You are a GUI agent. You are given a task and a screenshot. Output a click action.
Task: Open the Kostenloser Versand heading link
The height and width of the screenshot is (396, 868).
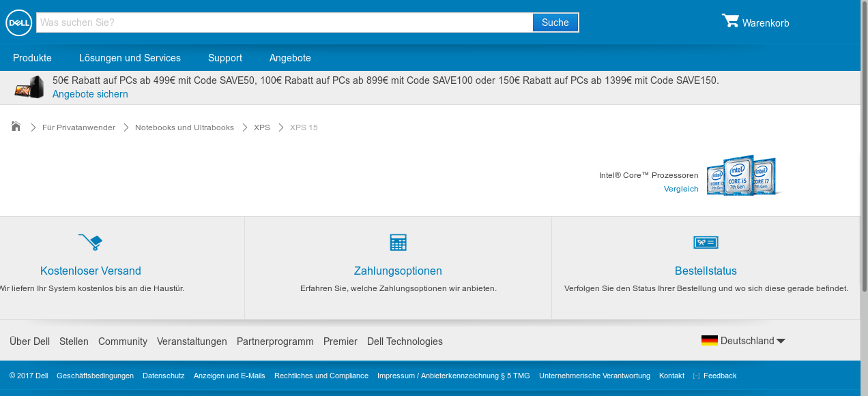[x=91, y=271]
